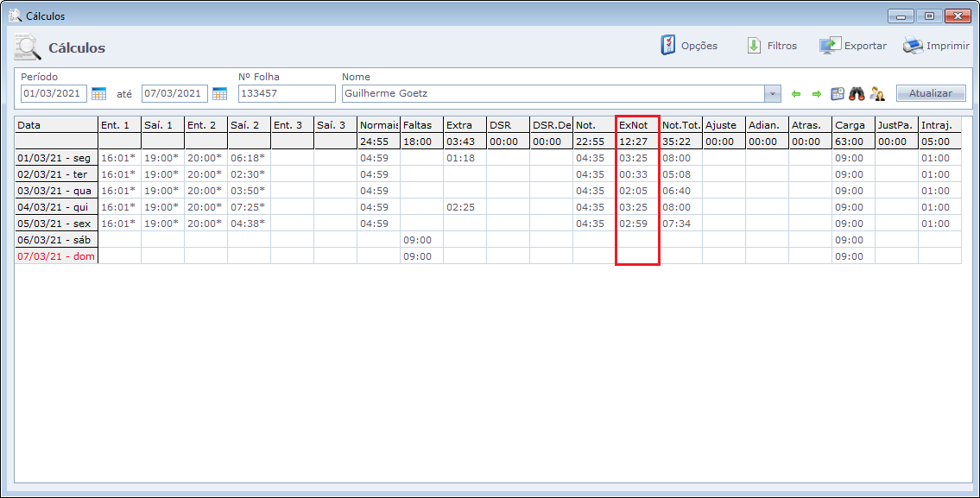Image resolution: width=980 pixels, height=498 pixels.
Task: Click the calendar-clock icon beside the binoculars
Action: coord(838,93)
